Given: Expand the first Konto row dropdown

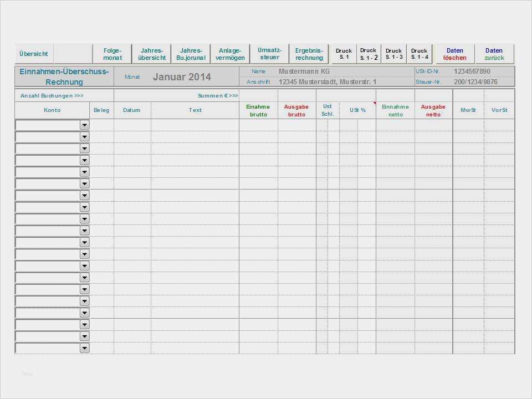Looking at the screenshot, I should coord(84,125).
